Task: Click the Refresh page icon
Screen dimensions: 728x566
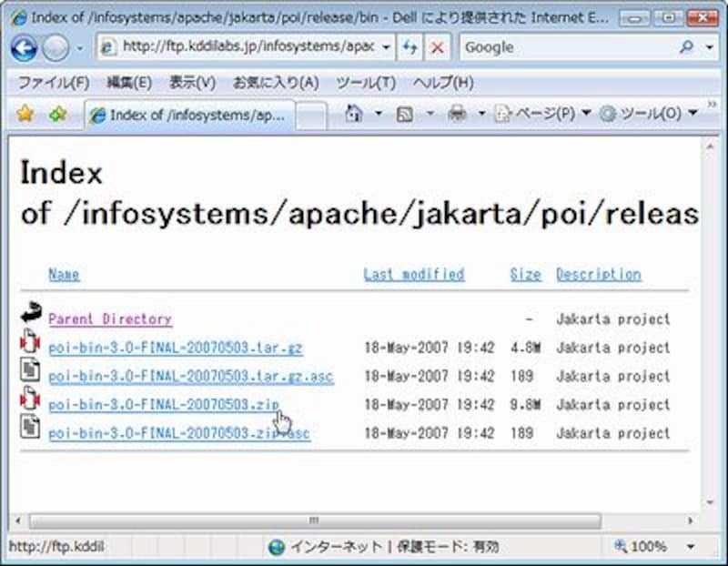Action: (x=410, y=47)
